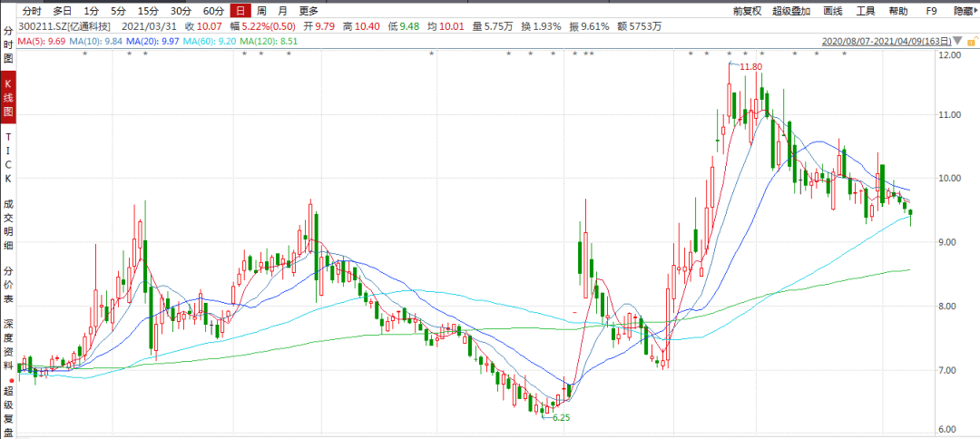Open the 超级叠加 overlay menu
The height and width of the screenshot is (439, 980).
pyautogui.click(x=791, y=11)
